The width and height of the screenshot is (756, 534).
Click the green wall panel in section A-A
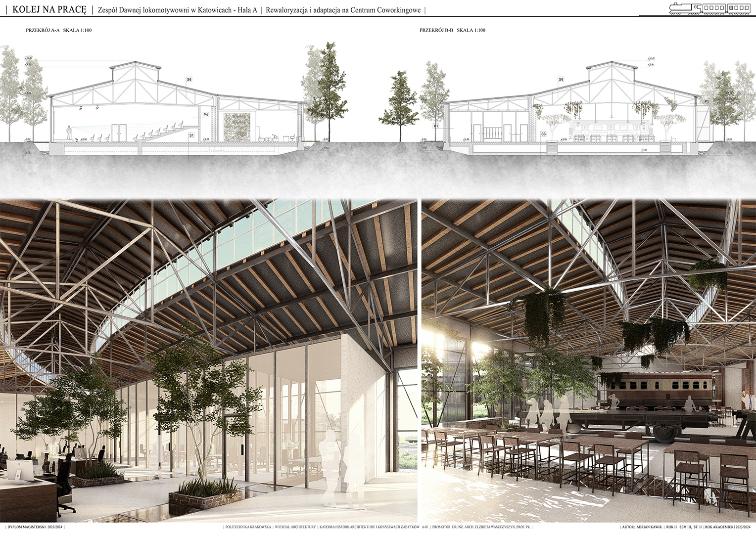click(x=236, y=126)
